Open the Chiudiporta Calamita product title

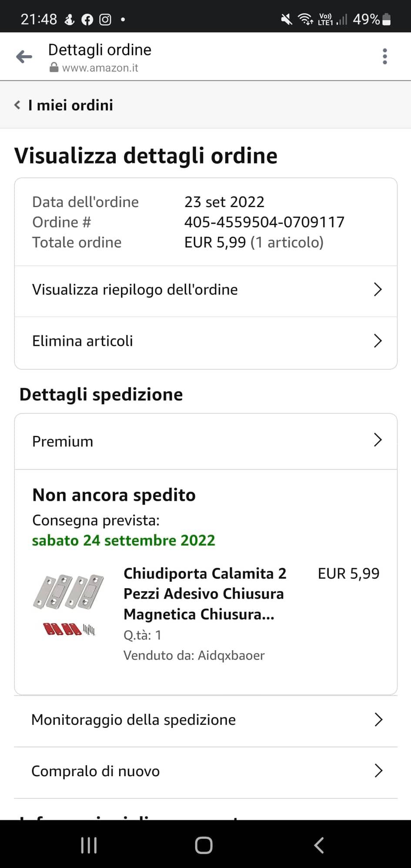click(x=205, y=594)
